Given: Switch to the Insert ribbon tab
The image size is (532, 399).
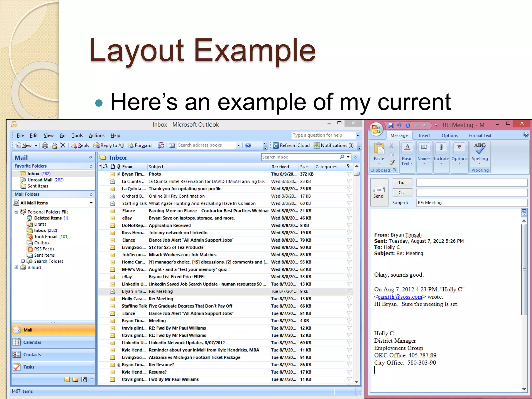Looking at the screenshot, I should (x=424, y=135).
